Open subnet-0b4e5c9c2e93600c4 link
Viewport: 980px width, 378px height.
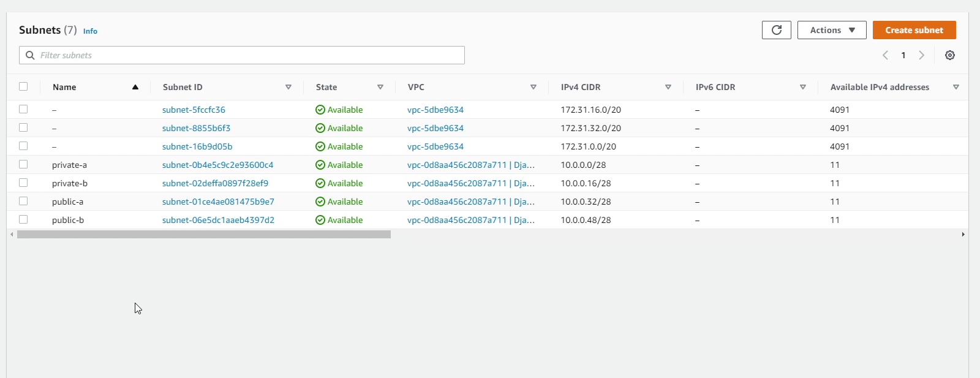click(x=217, y=165)
